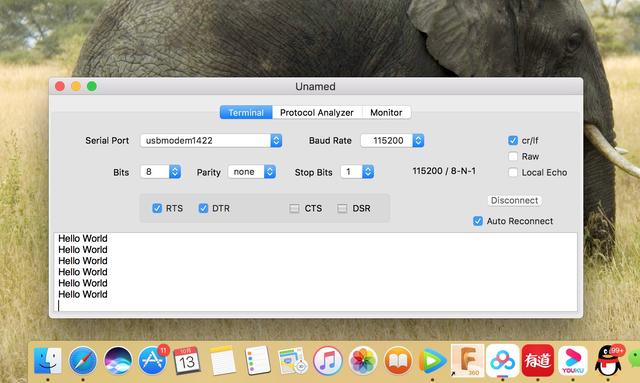Image resolution: width=640 pixels, height=383 pixels.
Task: Launch Youku from the dock
Action: tap(573, 361)
